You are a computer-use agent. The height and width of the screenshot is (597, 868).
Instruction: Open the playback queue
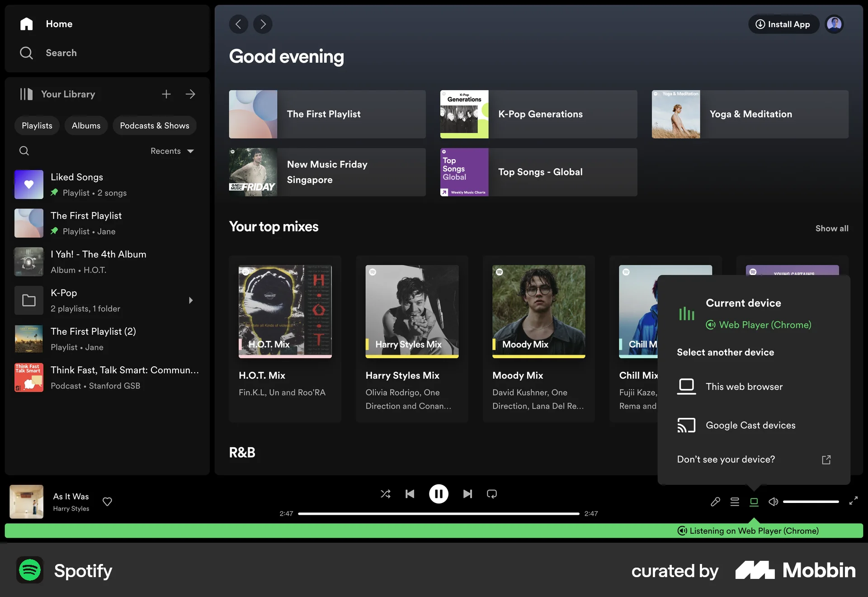click(x=735, y=502)
